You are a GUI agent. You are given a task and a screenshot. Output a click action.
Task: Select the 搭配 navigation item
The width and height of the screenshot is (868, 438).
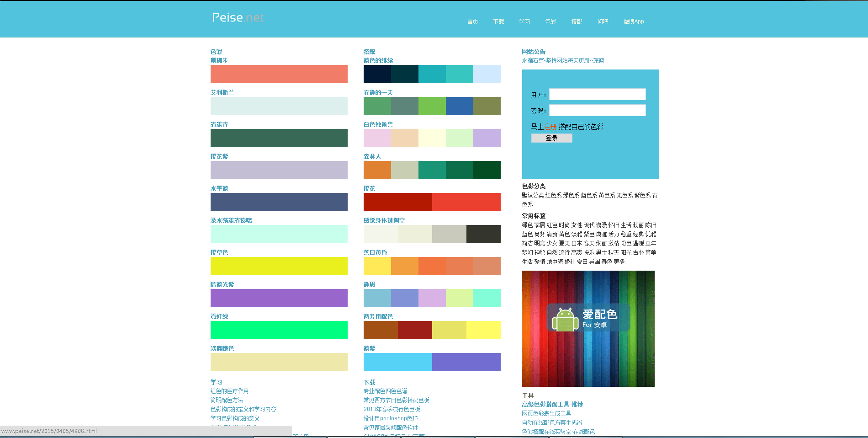coord(577,21)
